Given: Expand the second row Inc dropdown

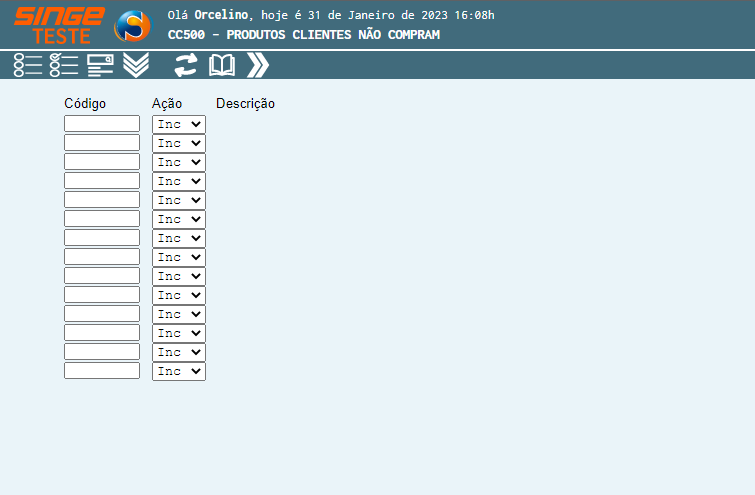Looking at the screenshot, I should point(178,143).
